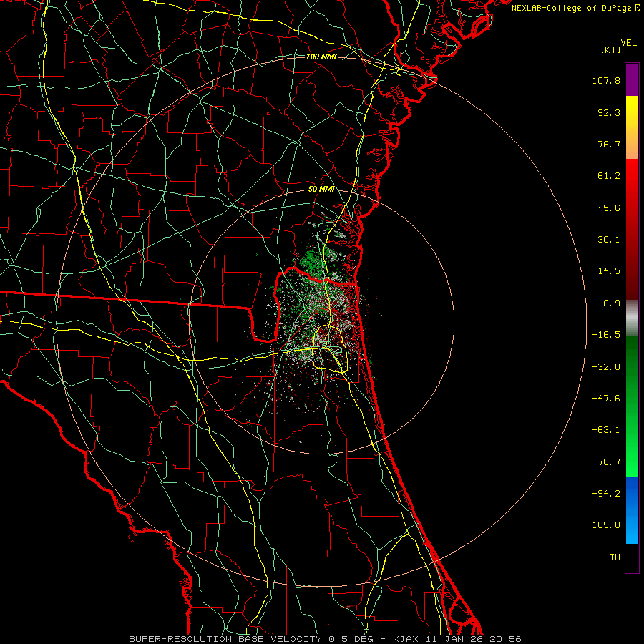The height and width of the screenshot is (644, 644).
Task: Click the -47.6 velocity scale value
Action: (606, 399)
